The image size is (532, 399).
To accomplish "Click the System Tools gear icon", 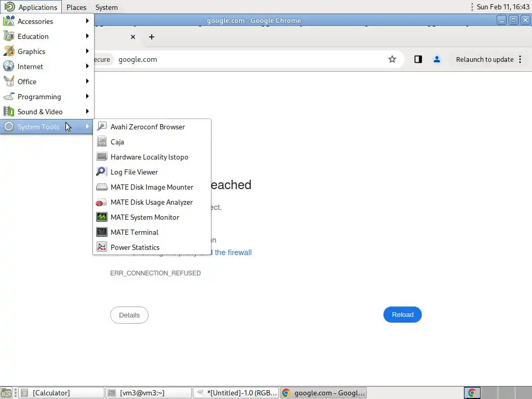I will (x=9, y=127).
